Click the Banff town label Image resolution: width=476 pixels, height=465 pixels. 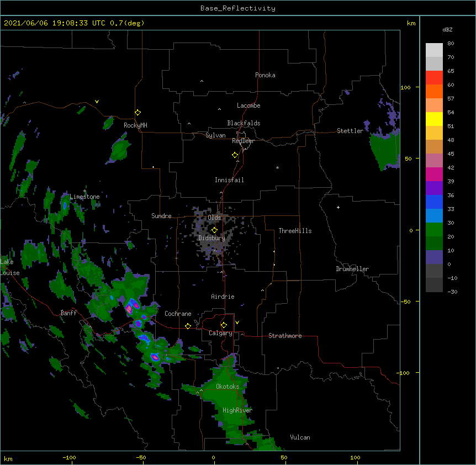pos(68,313)
